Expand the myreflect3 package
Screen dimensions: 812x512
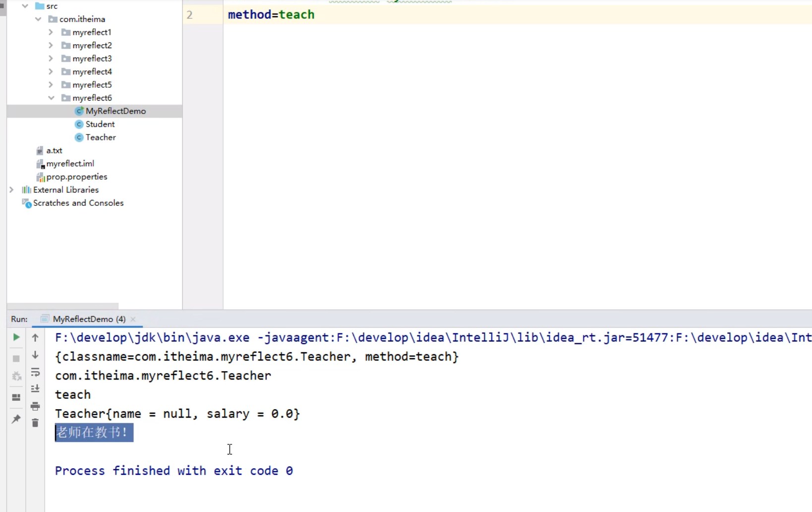(51, 59)
